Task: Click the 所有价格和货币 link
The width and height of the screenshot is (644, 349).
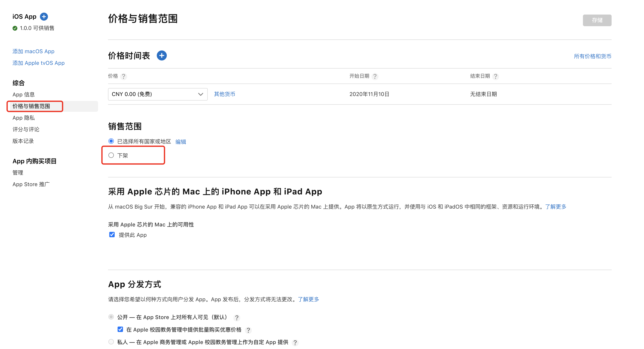Action: (592, 56)
